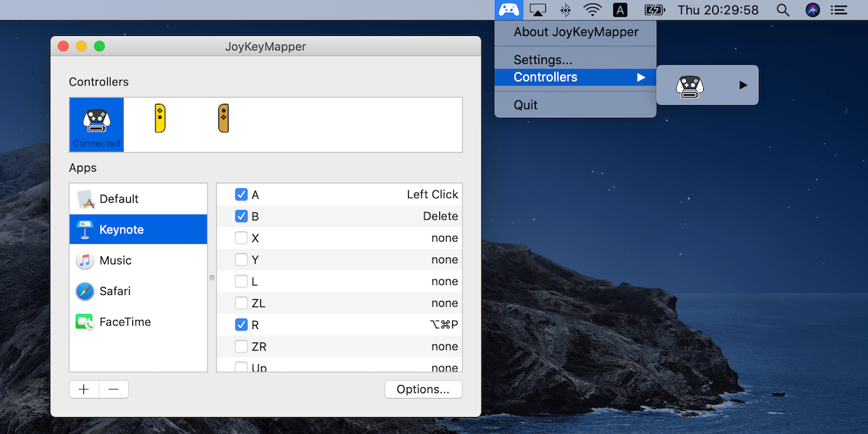Click the none value in ZR row

point(445,347)
